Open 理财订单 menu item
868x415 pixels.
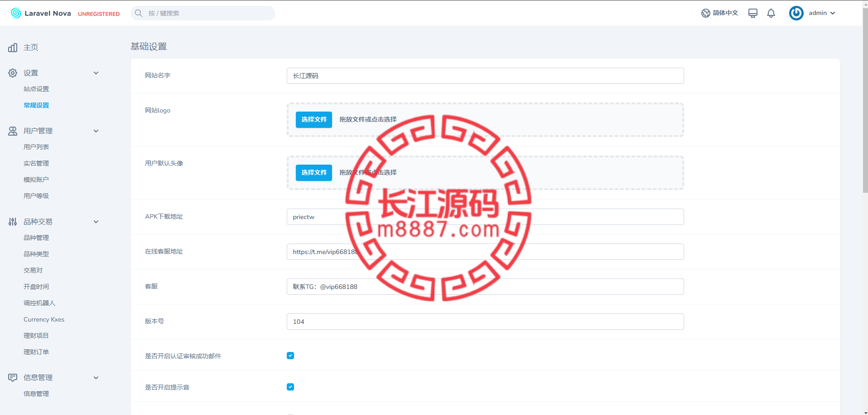pyautogui.click(x=36, y=352)
